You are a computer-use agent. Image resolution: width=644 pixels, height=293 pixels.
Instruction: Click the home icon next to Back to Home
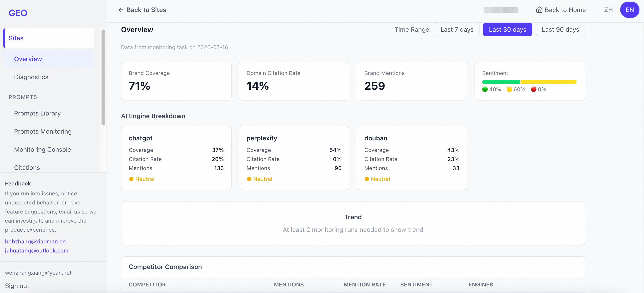pyautogui.click(x=539, y=10)
